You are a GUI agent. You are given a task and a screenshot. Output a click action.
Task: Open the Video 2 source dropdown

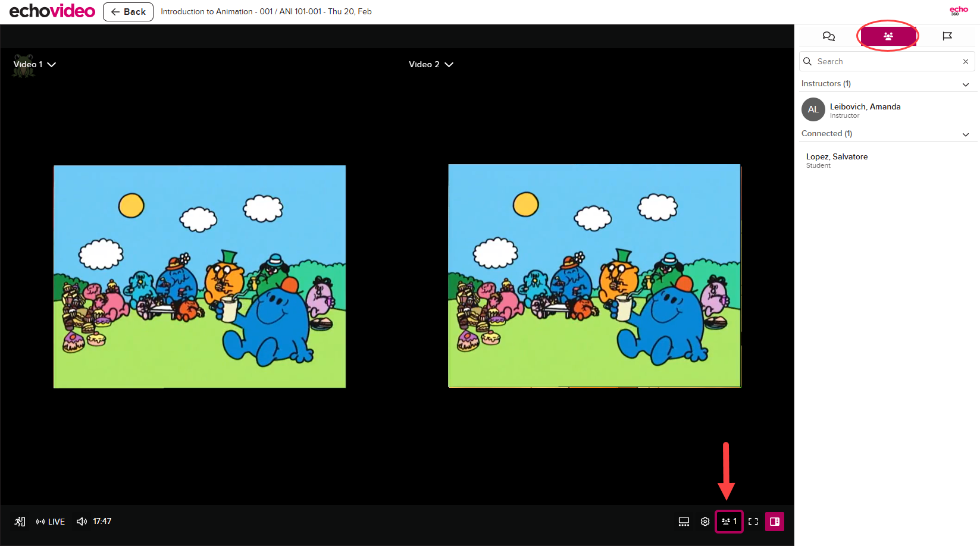tap(431, 64)
